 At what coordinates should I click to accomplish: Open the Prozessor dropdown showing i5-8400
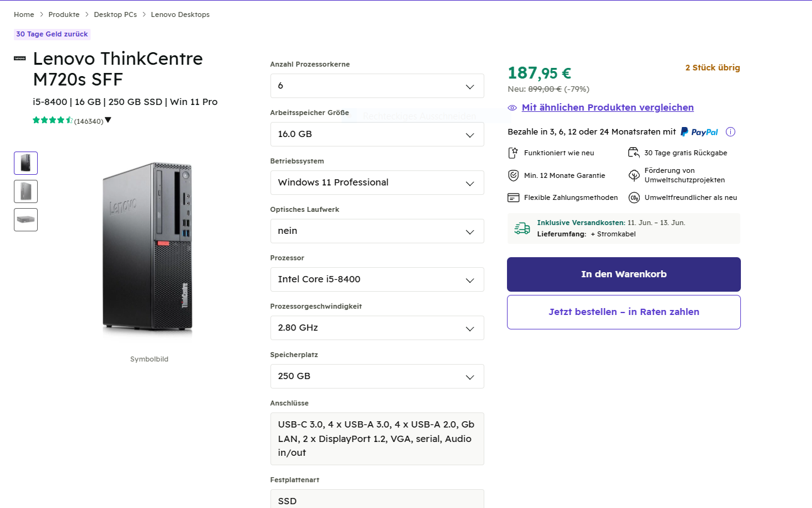tap(377, 280)
